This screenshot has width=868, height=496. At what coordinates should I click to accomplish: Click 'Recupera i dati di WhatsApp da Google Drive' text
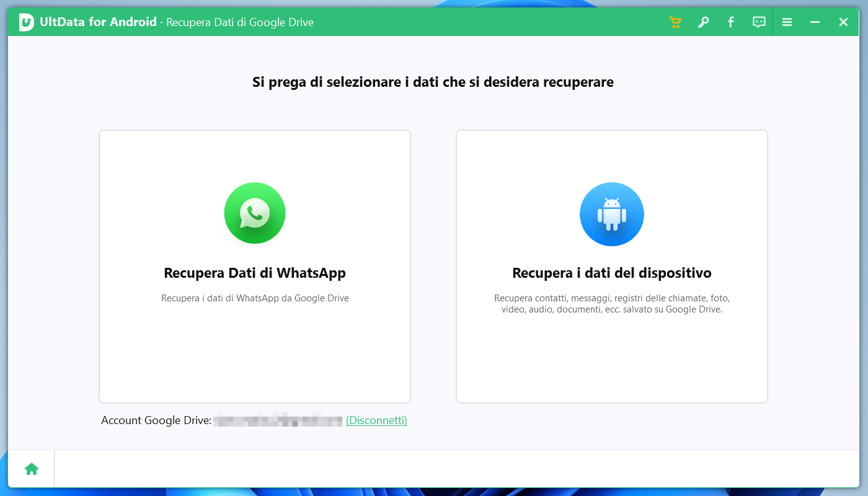(255, 298)
